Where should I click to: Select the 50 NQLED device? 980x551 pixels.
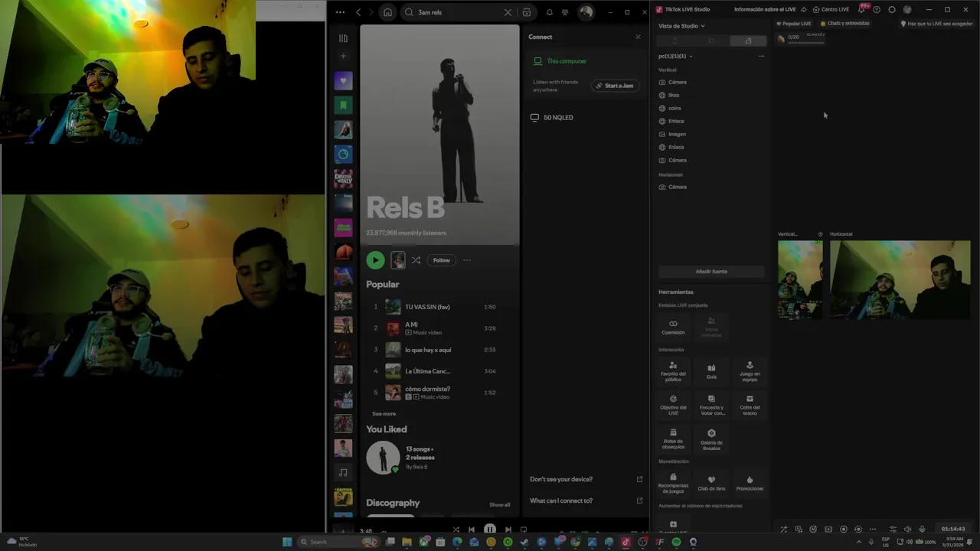click(552, 117)
